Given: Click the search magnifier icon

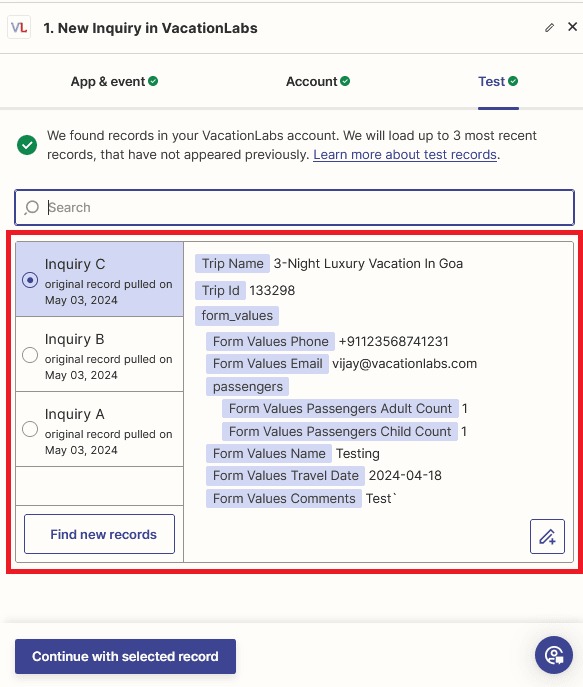Looking at the screenshot, I should 32,207.
